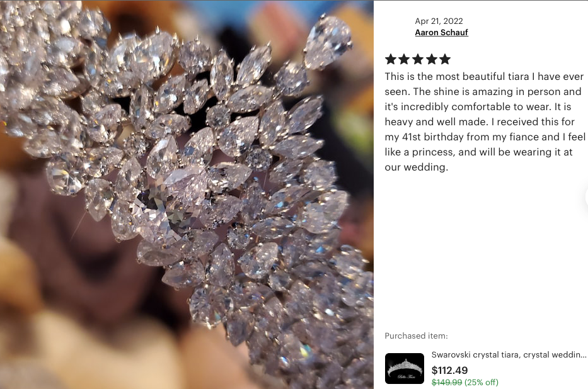The width and height of the screenshot is (588, 389).
Task: Click the 'Purchased item:' label
Action: click(x=416, y=336)
